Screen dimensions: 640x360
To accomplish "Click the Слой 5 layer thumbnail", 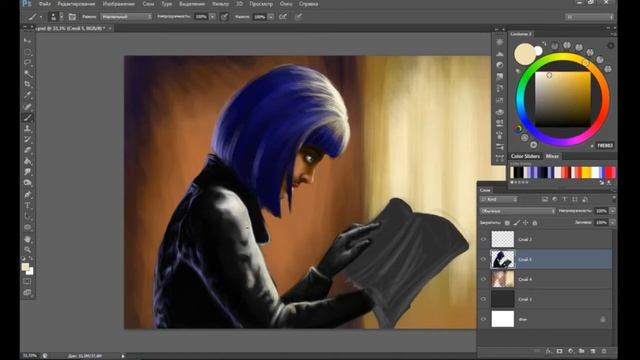I will 502,259.
